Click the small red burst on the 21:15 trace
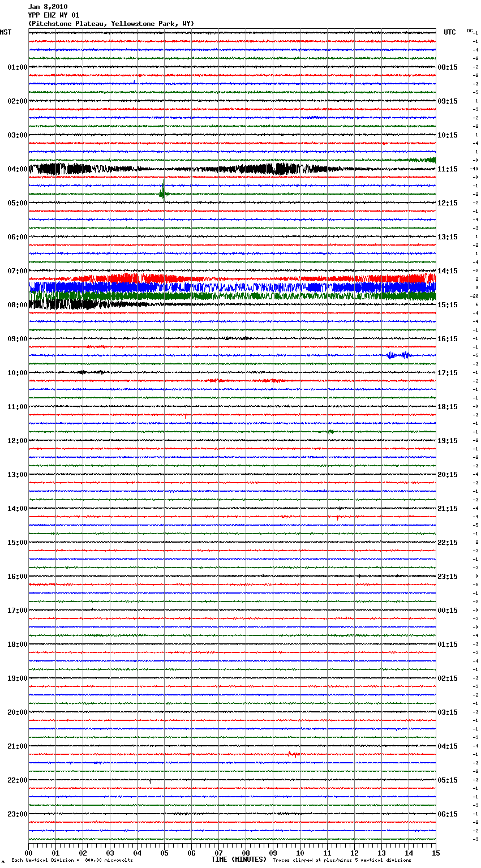This screenshot has height=868, width=481. point(293,754)
